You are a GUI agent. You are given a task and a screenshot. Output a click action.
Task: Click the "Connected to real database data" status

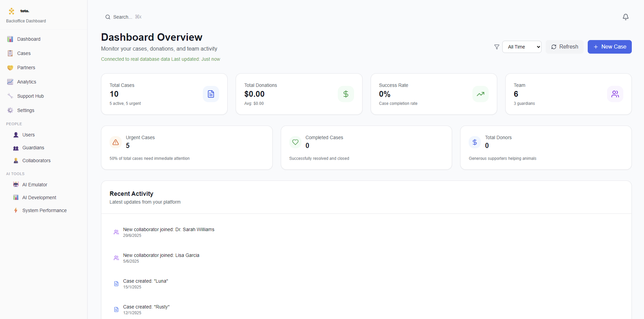coord(135,59)
